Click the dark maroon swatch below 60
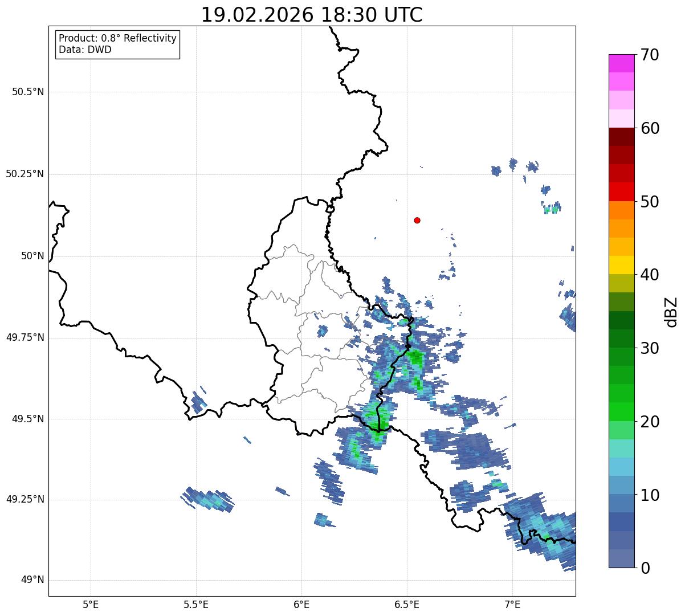 click(x=621, y=137)
